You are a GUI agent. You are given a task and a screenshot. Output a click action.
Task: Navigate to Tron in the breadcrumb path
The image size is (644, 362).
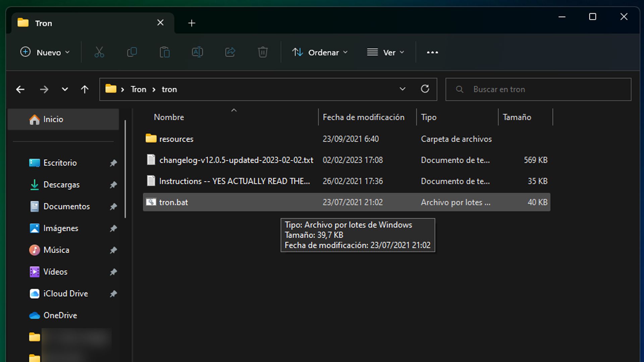point(138,89)
